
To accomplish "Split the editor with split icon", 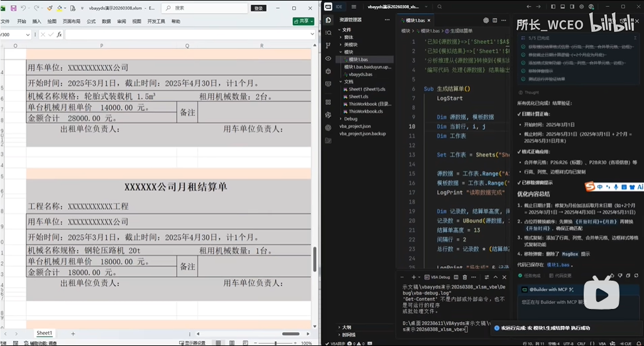I will (495, 20).
